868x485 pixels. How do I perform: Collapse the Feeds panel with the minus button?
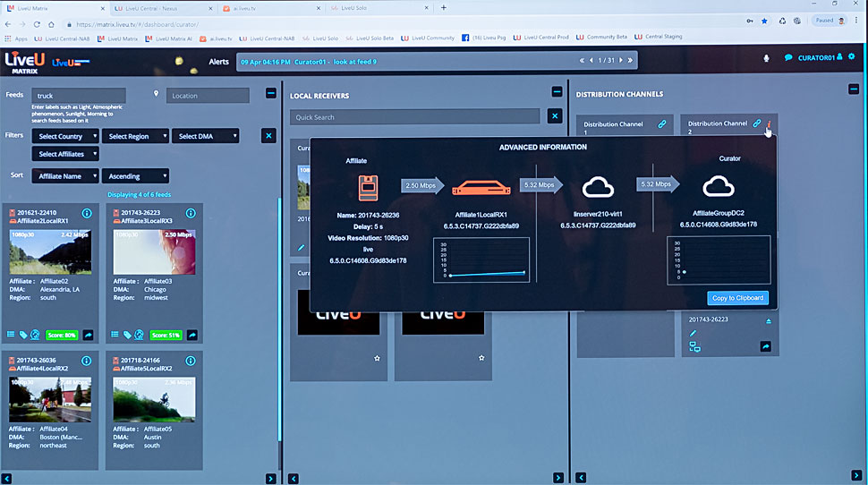271,93
